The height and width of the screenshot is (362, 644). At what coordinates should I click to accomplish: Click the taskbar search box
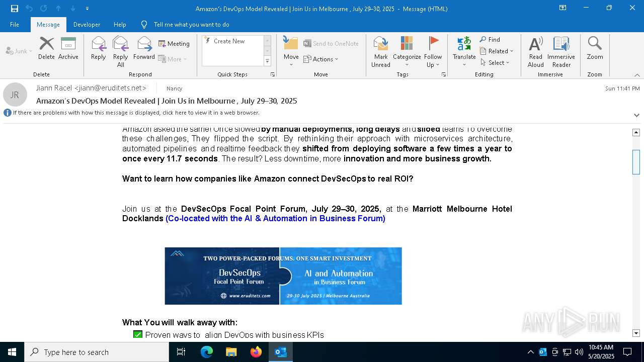[97, 352]
